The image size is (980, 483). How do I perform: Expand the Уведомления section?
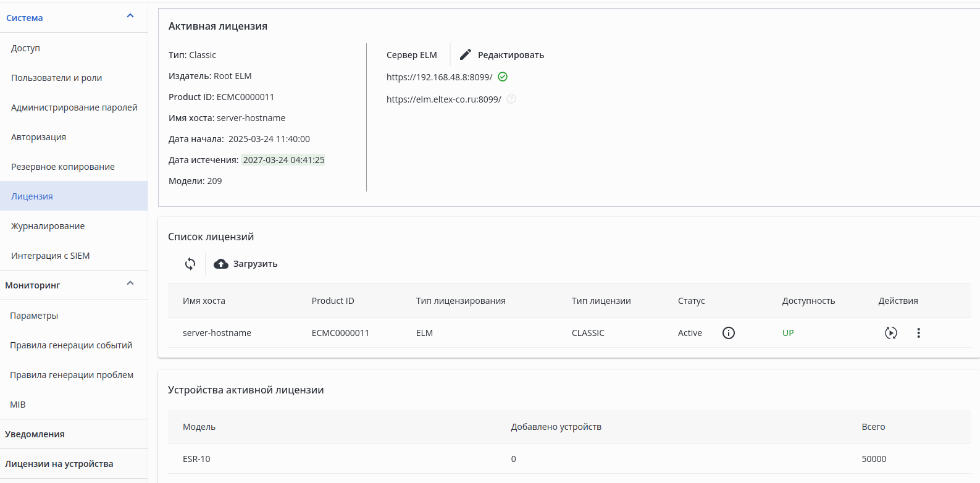point(35,434)
